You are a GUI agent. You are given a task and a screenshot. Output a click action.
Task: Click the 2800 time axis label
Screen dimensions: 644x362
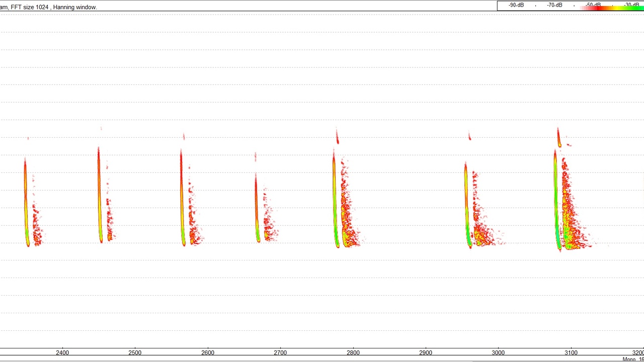click(x=353, y=352)
